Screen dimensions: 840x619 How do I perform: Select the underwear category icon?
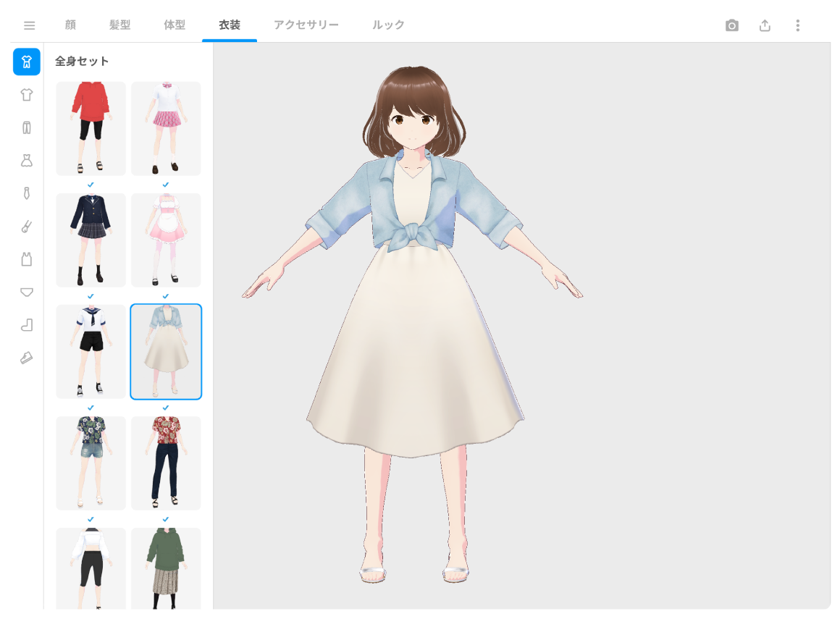tap(27, 292)
